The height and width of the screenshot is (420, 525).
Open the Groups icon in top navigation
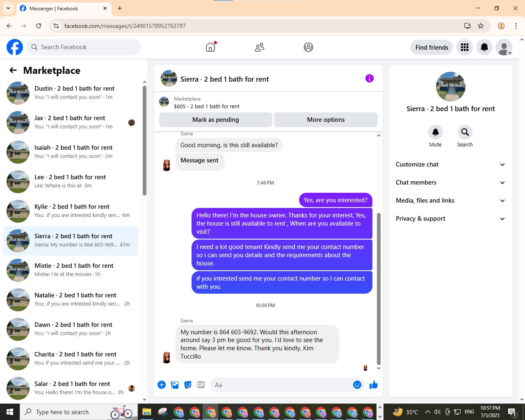point(308,47)
